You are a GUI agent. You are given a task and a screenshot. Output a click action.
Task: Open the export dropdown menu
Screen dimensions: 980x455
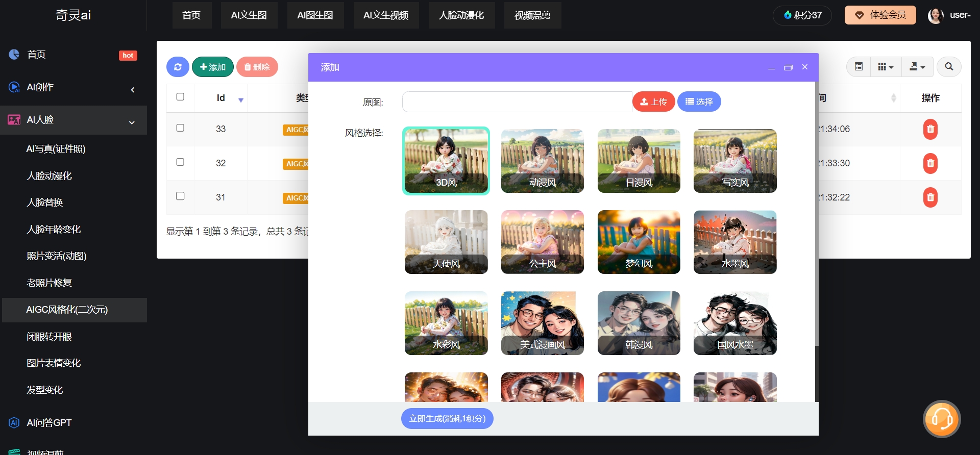pos(917,67)
